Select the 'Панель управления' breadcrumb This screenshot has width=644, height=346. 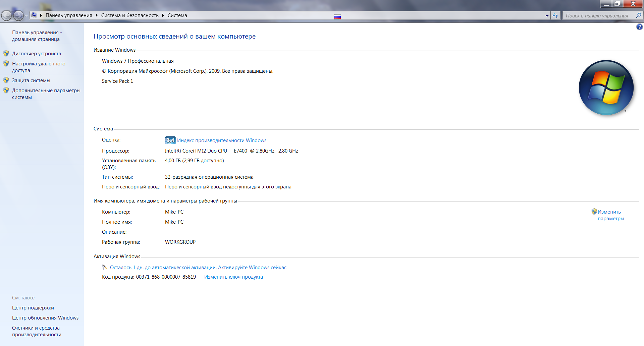click(x=69, y=15)
